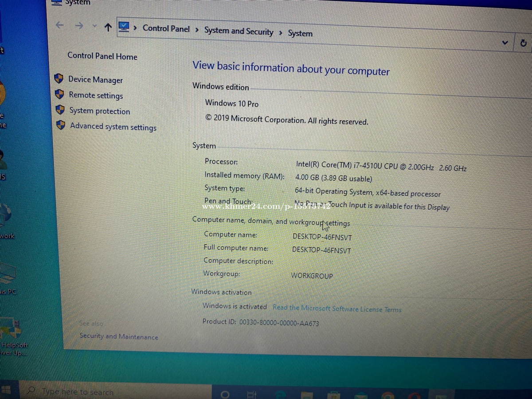The image size is (532, 399).
Task: Click the Product ID 00330-80000-00000-AA673
Action: [261, 322]
